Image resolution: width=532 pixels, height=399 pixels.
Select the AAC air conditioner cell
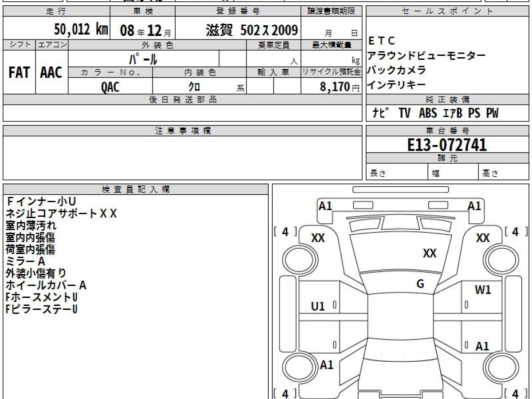pos(51,73)
